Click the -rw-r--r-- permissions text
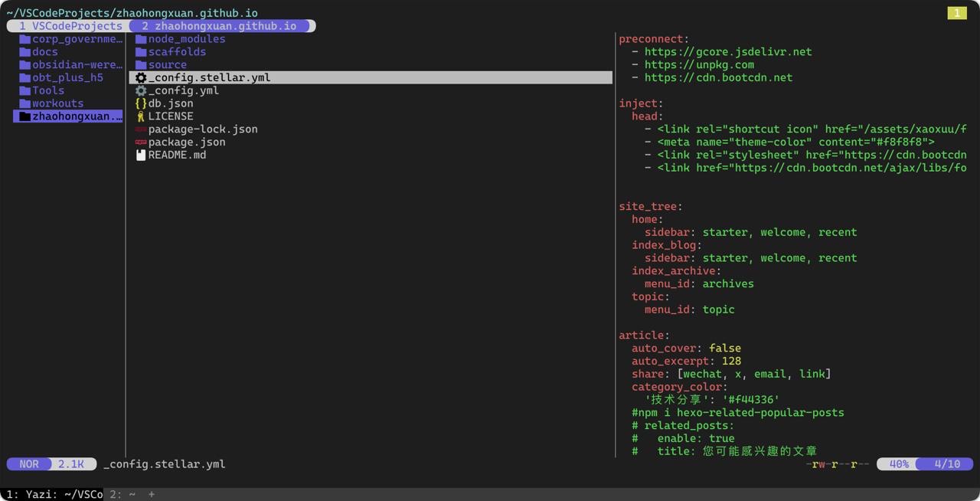Image resolution: width=980 pixels, height=501 pixels. [x=837, y=464]
